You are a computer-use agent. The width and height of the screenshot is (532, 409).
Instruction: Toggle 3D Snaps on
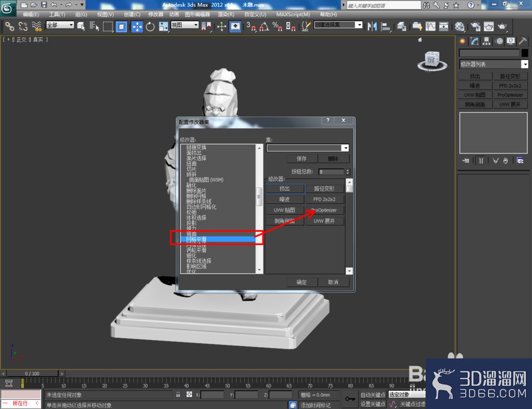tap(251, 26)
